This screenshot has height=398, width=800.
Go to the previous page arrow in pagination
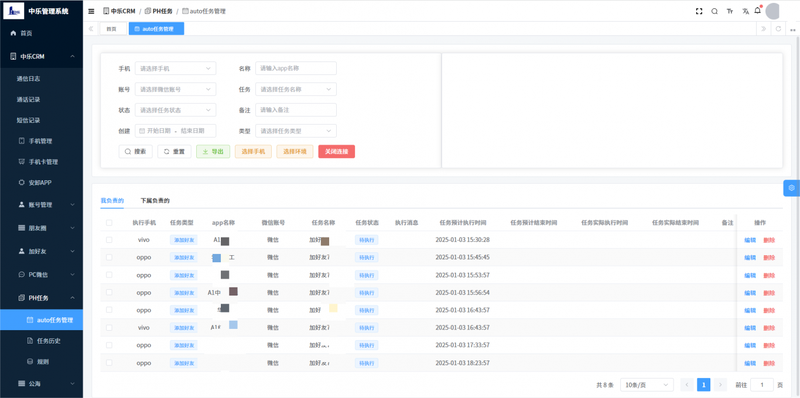click(687, 385)
